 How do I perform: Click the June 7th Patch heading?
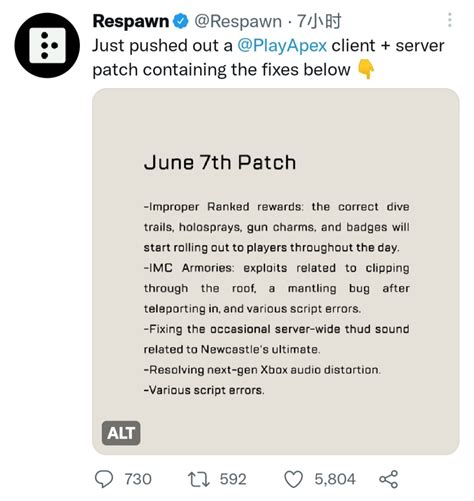[220, 163]
